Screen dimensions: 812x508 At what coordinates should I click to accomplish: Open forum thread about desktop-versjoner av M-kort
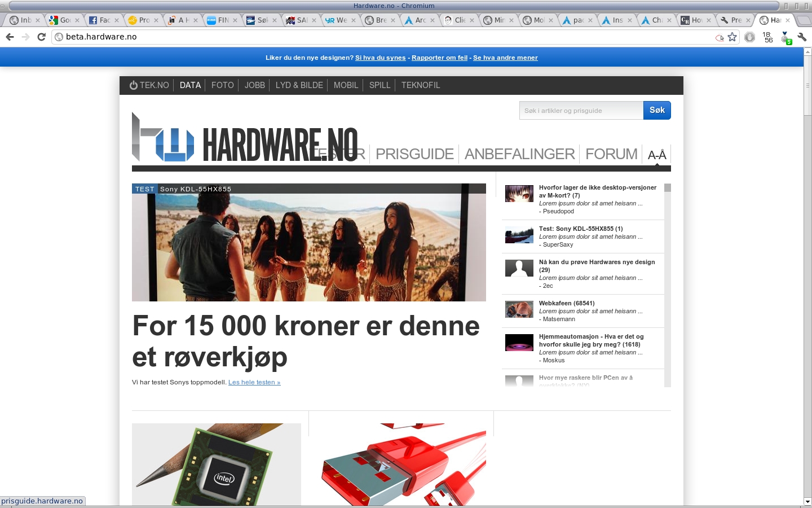tap(598, 191)
